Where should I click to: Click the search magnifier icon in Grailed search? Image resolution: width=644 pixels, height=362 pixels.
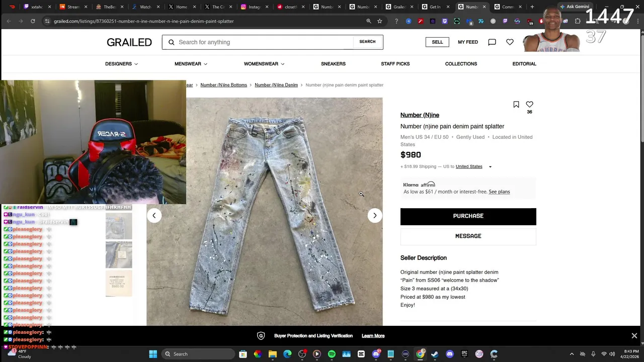[x=171, y=42]
